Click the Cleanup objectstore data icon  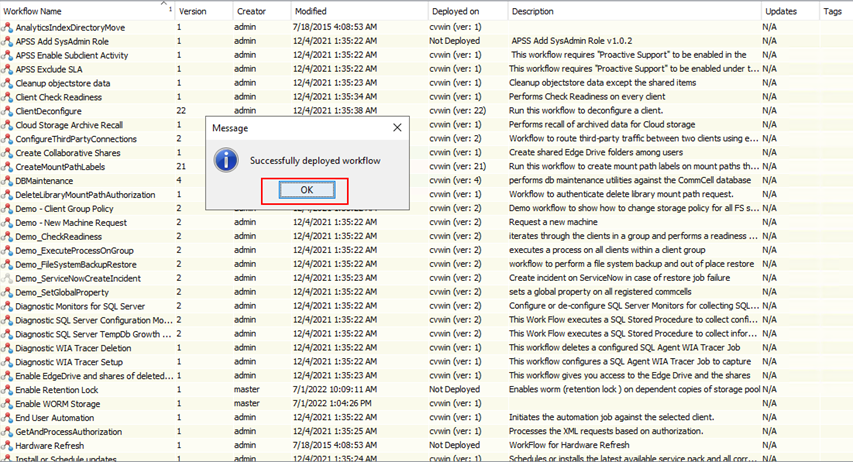pyautogui.click(x=8, y=84)
